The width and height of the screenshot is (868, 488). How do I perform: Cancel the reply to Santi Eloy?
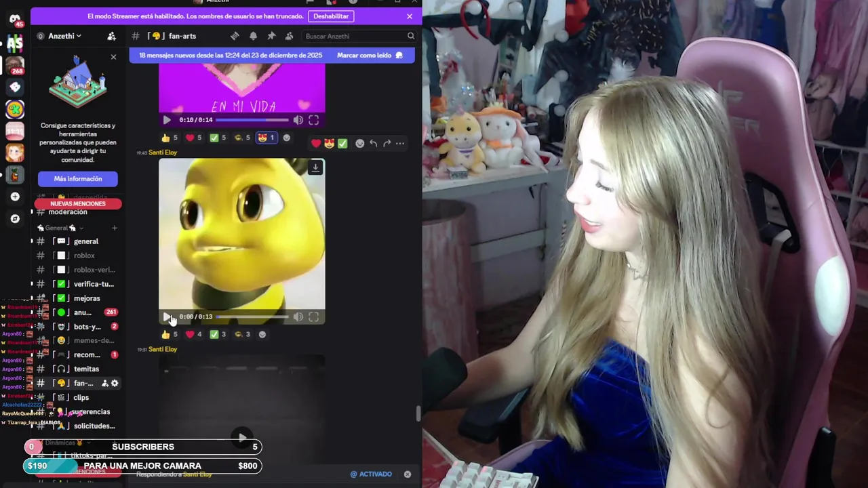[407, 474]
